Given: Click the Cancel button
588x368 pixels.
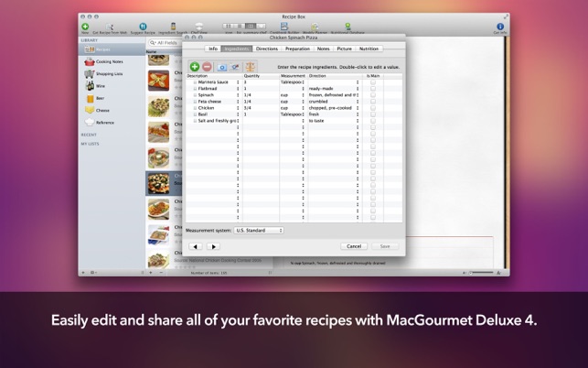Looking at the screenshot, I should point(354,246).
